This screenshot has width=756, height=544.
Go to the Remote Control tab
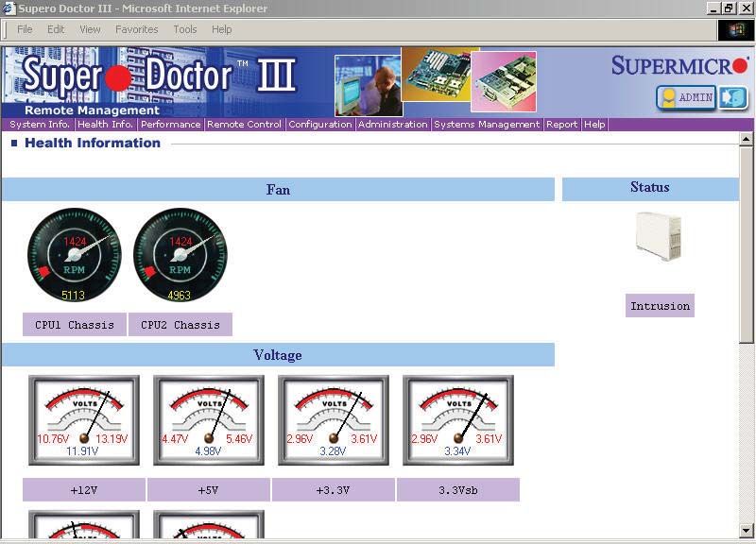[244, 125]
